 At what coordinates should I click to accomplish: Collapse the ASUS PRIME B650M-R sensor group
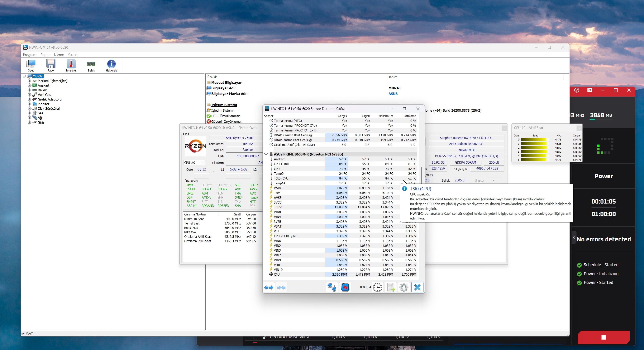(x=266, y=154)
